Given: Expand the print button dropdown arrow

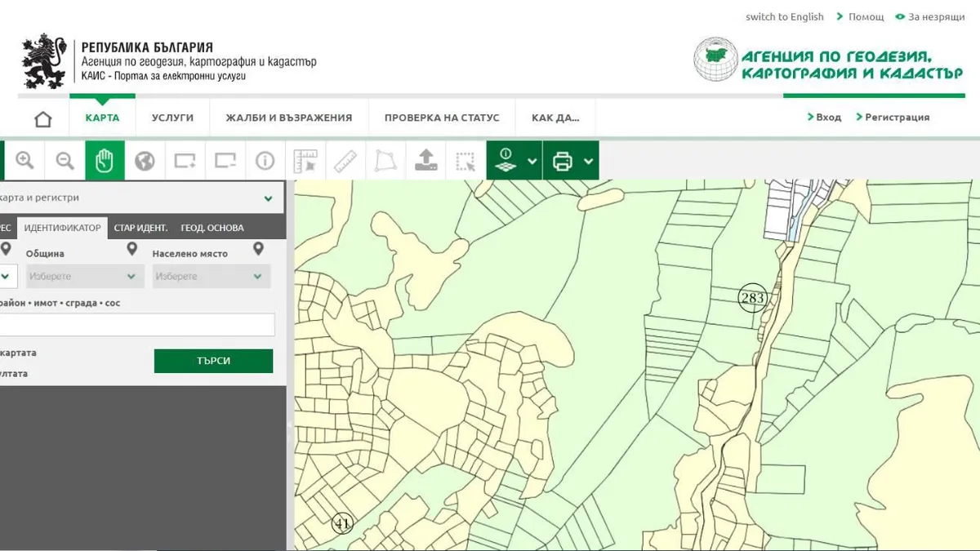Looking at the screenshot, I should (590, 162).
